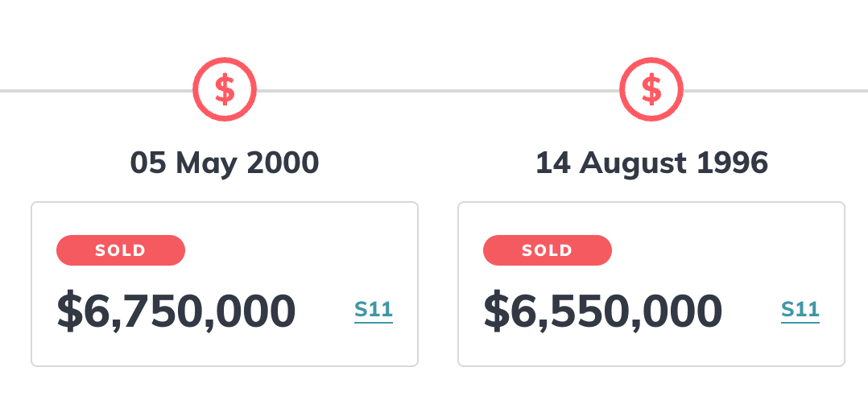Click the dollar icon above 14 August 1996
The width and height of the screenshot is (868, 396).
pyautogui.click(x=651, y=89)
